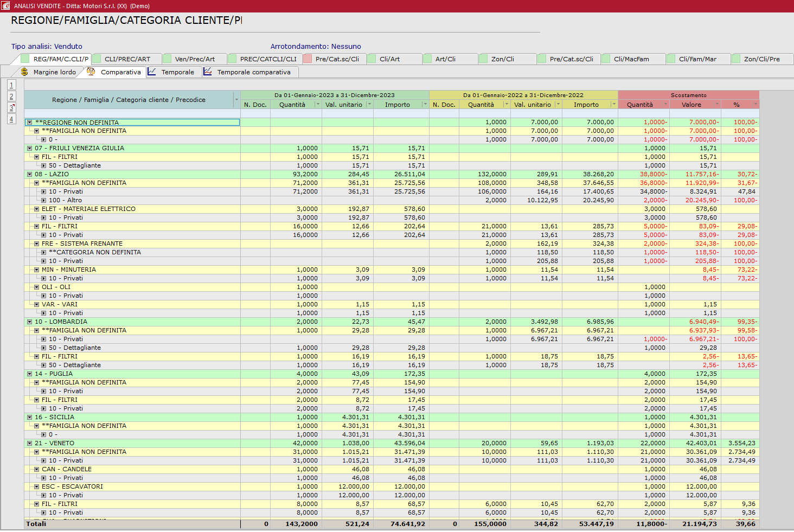
Task: Click the Temporale line chart icon
Action: click(x=152, y=72)
